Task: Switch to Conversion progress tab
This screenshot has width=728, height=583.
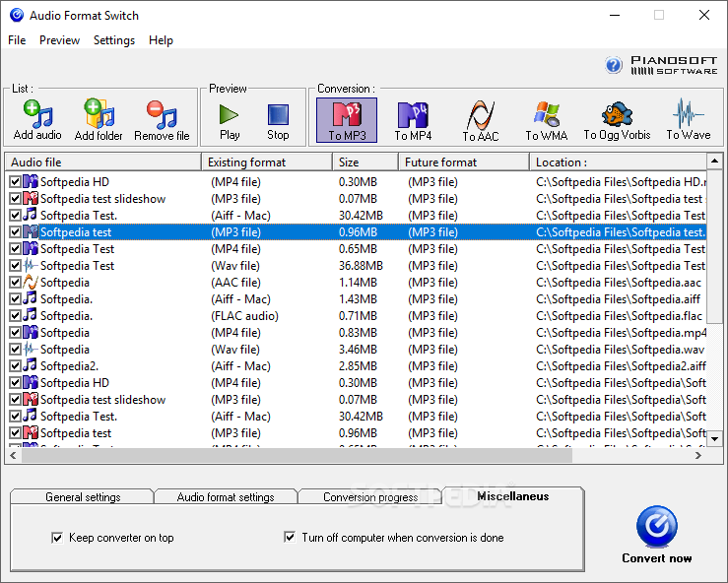Action: pos(370,497)
